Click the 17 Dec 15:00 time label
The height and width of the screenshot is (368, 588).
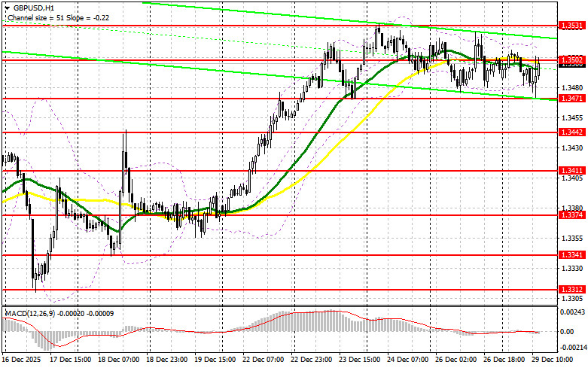coord(71,360)
